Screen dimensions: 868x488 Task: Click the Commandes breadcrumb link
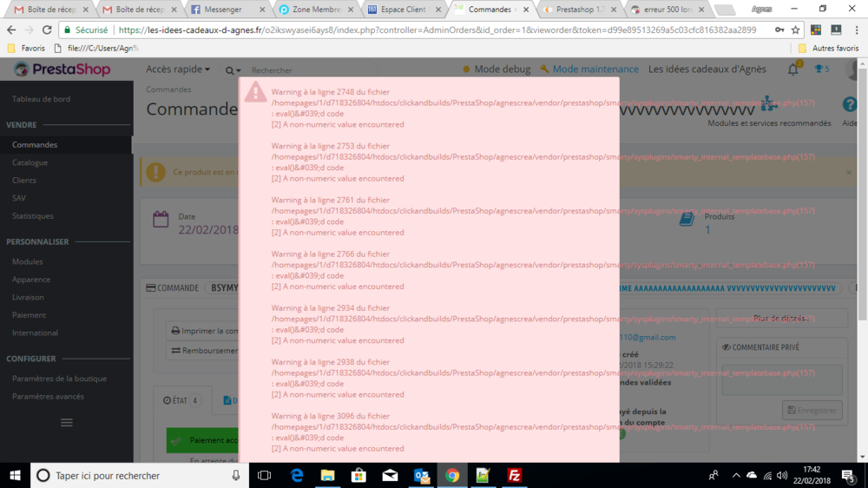click(168, 89)
